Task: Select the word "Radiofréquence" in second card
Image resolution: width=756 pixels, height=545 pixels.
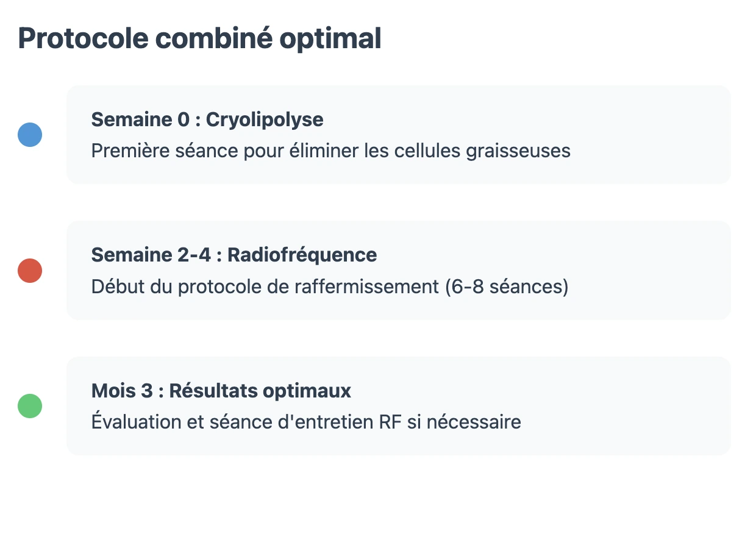Action: click(302, 255)
